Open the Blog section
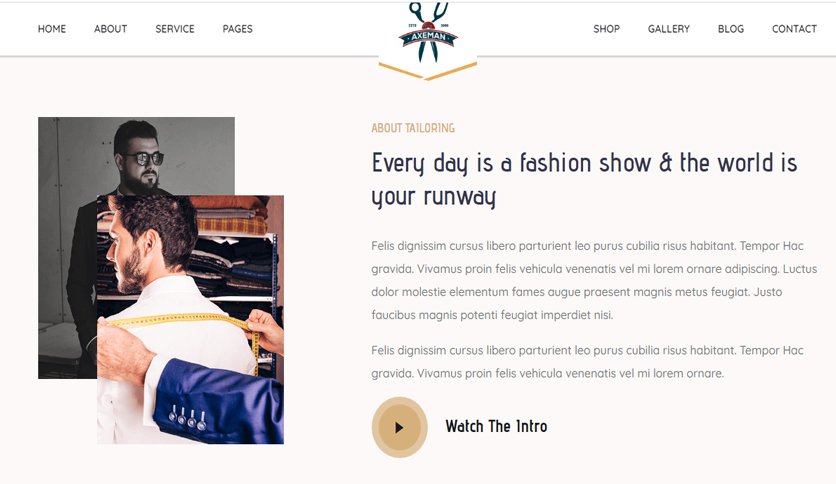This screenshot has height=484, width=836. coord(730,29)
